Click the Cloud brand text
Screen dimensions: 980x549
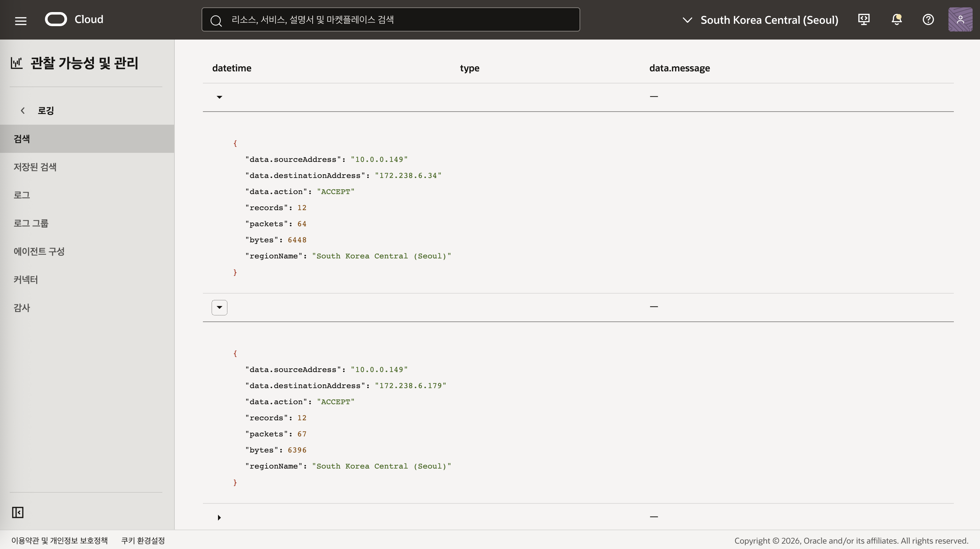[x=89, y=19]
